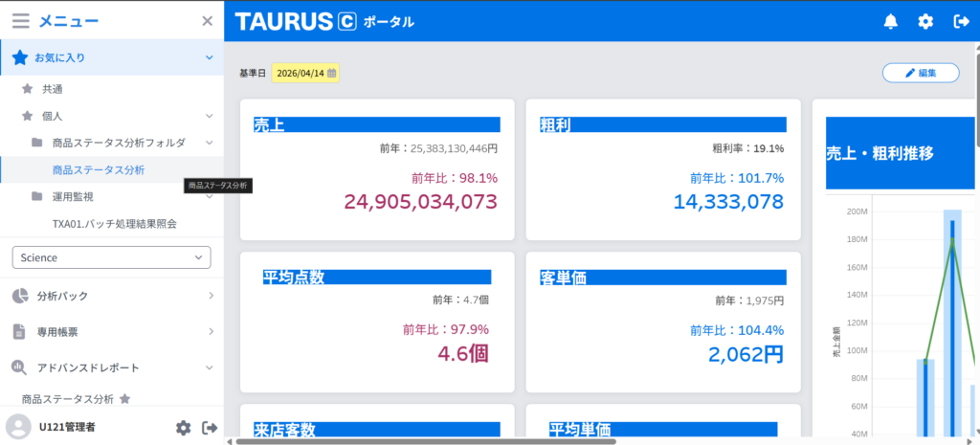Click the 分析パック pie chart icon
Screen dimensions: 980x445
pyautogui.click(x=20, y=296)
